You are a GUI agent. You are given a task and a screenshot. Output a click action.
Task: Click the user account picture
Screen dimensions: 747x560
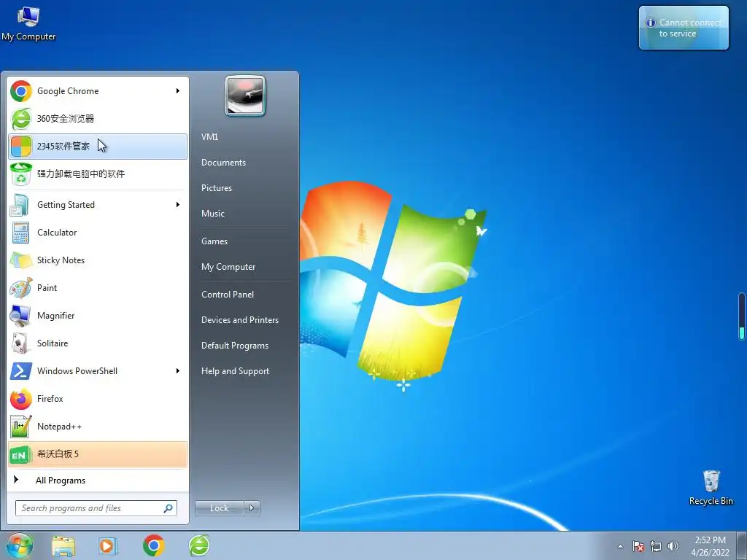click(x=245, y=96)
